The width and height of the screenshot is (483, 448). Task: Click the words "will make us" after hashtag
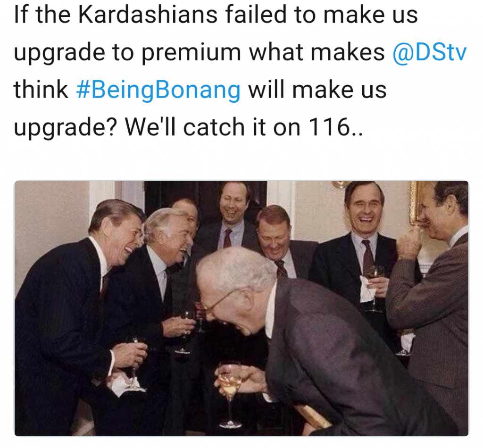tap(317, 90)
